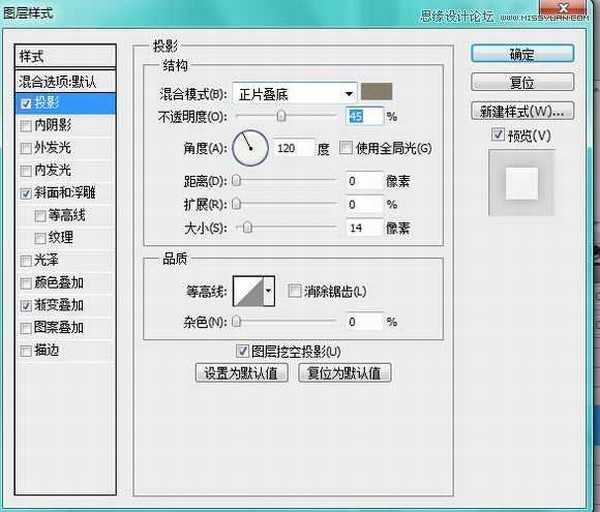Click the style preview thumbnail

coord(520,183)
